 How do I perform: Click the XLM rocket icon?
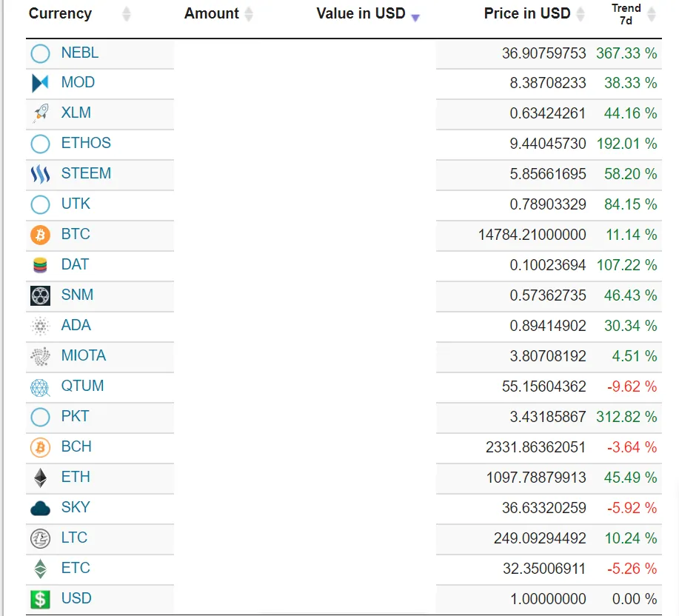click(x=40, y=113)
